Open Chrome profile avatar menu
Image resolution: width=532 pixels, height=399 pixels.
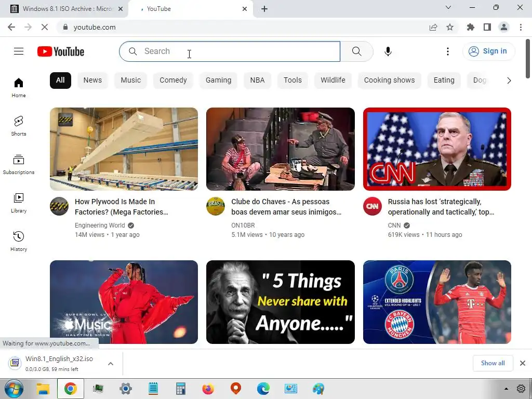coord(504,27)
